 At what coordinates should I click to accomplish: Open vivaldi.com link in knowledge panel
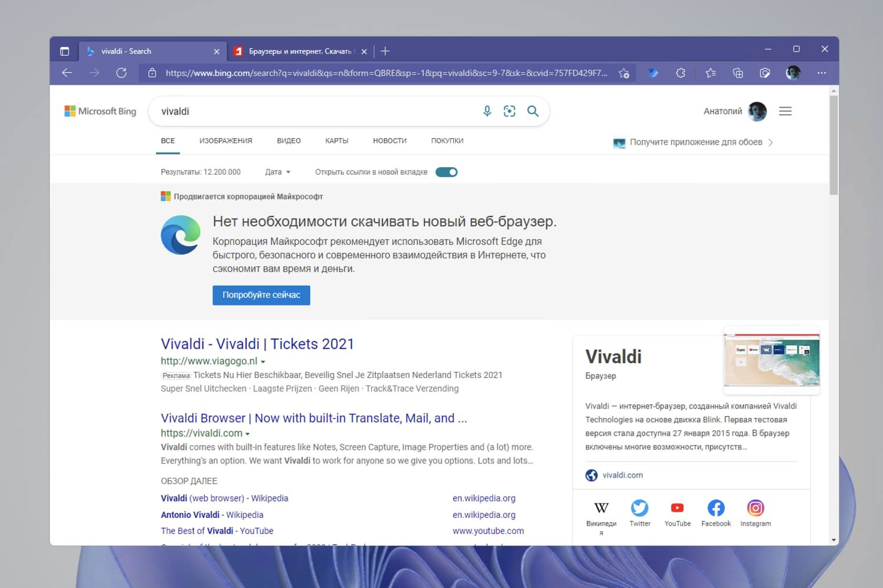coord(622,475)
